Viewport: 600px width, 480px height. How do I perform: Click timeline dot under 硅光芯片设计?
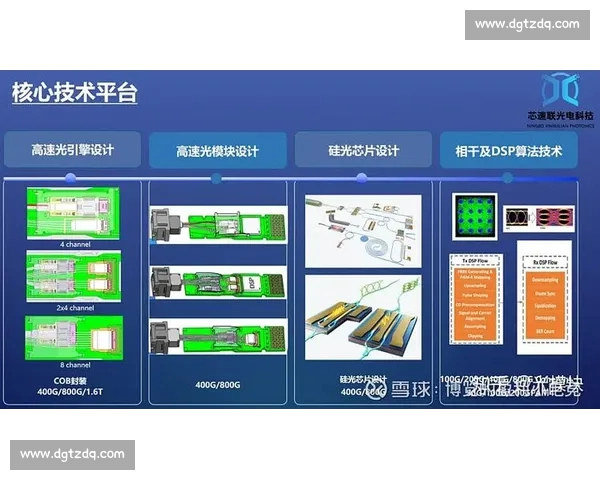(x=362, y=178)
